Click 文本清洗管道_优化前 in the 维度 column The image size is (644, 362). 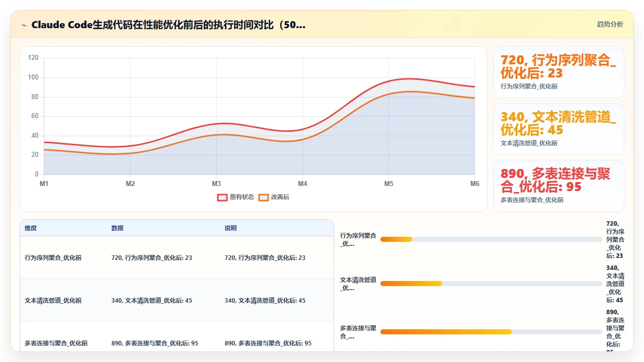53,301
